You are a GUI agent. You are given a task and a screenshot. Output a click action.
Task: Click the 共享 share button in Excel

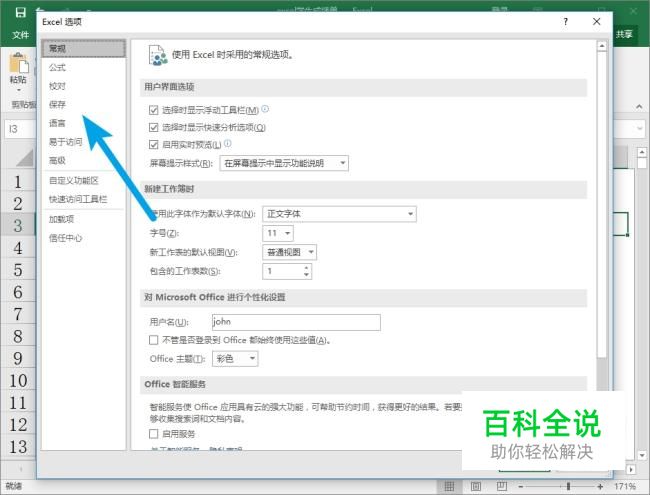pos(624,34)
